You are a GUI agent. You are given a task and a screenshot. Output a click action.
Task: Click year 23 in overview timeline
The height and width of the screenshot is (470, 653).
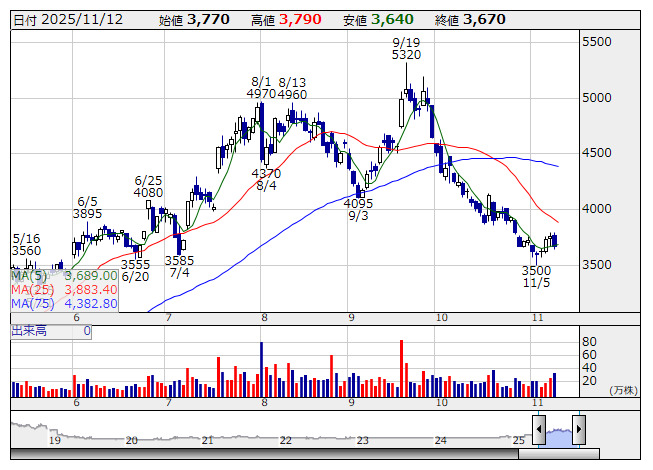363,440
